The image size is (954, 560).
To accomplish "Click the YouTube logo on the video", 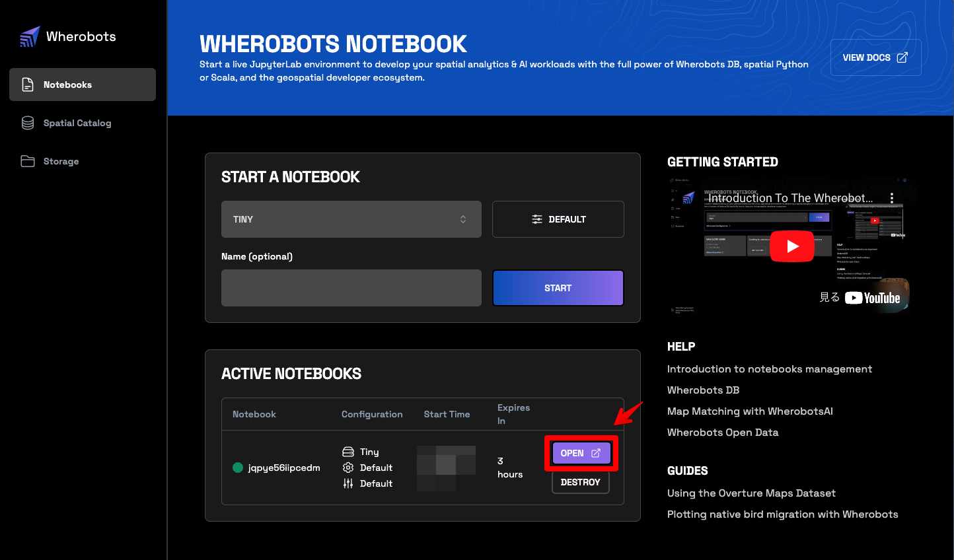I will tap(872, 298).
